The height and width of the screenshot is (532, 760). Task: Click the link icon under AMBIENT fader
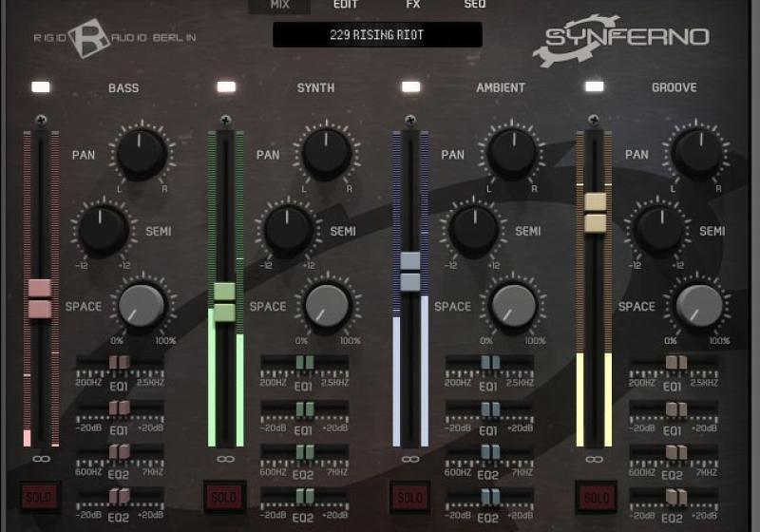410,459
